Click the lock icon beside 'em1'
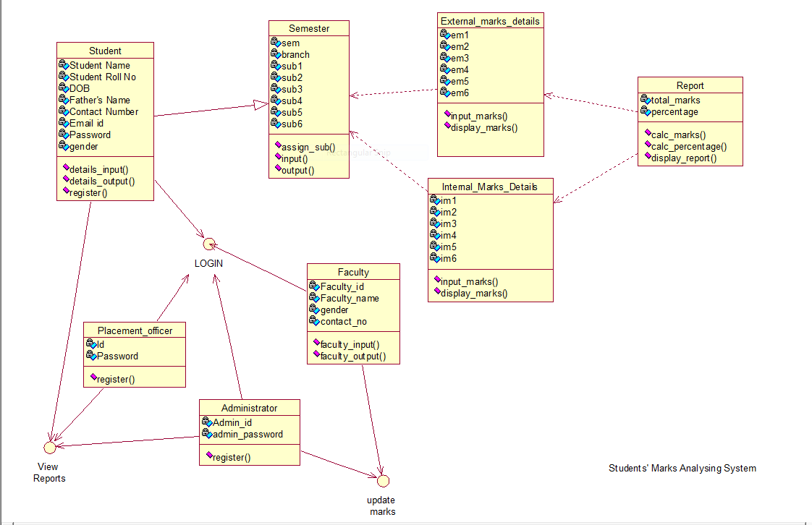Screen dimensions: 812x525 445,34
